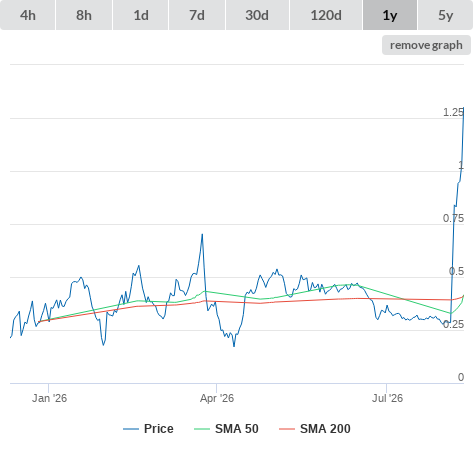Click the red SMA 200 line marker

287,429
